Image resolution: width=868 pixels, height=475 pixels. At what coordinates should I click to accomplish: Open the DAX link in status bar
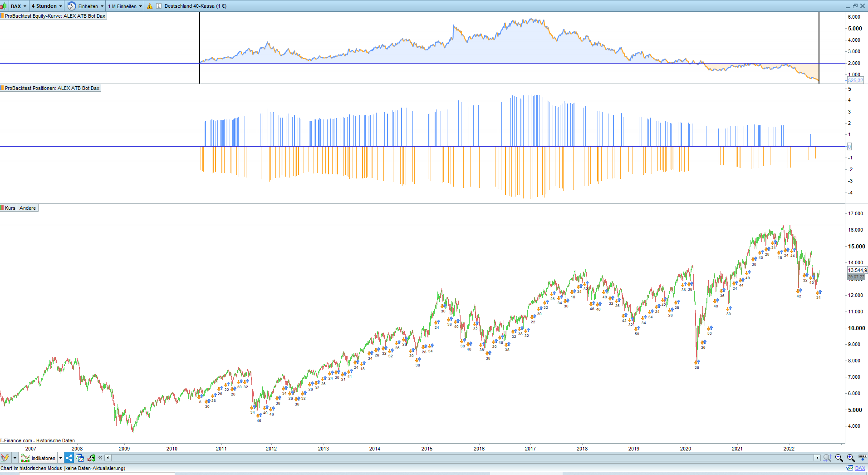tap(860, 468)
